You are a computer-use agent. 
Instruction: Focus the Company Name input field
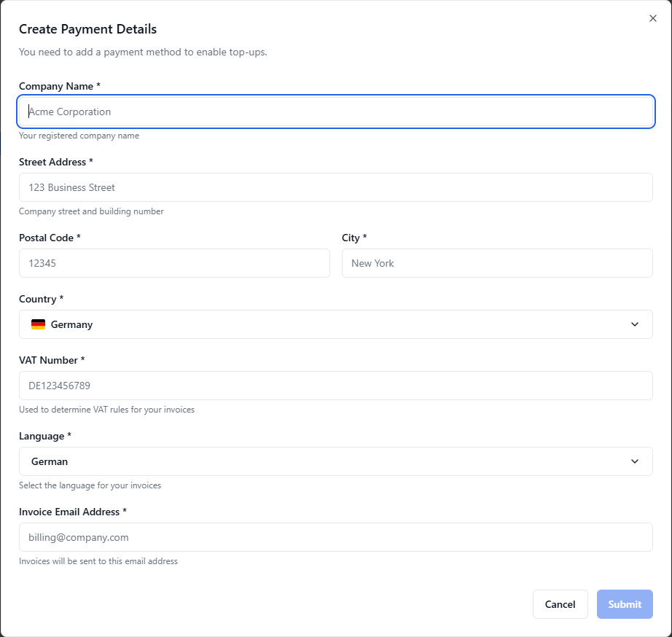coord(335,112)
